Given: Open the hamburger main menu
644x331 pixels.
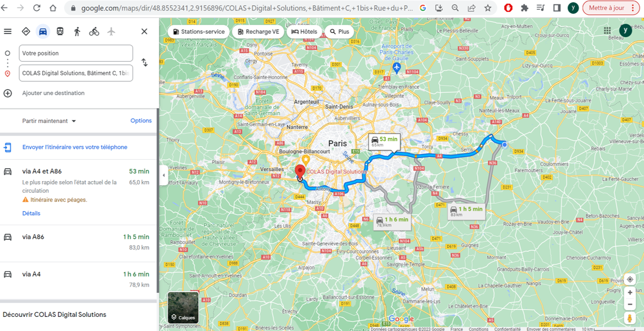Looking at the screenshot, I should click(8, 31).
